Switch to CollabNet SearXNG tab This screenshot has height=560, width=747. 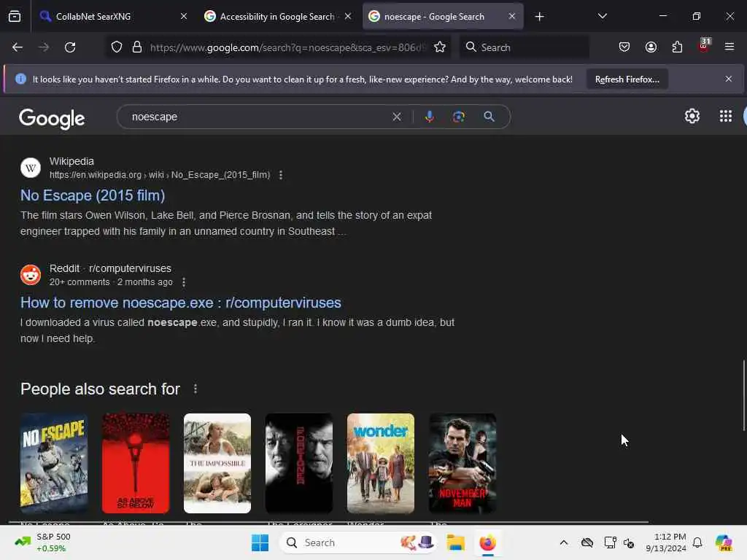112,16
